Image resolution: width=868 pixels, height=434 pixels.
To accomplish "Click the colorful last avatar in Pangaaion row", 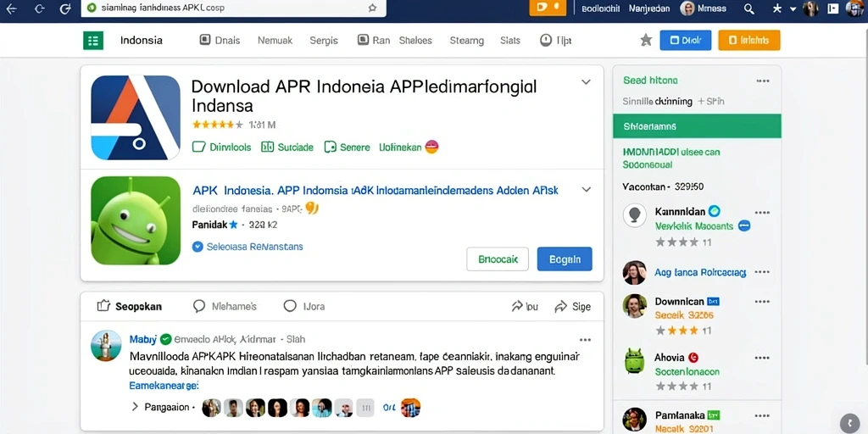I will point(410,408).
